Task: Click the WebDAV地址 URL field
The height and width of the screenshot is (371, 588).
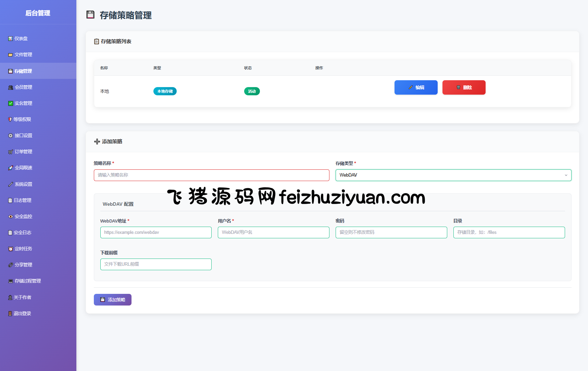Action: 156,232
